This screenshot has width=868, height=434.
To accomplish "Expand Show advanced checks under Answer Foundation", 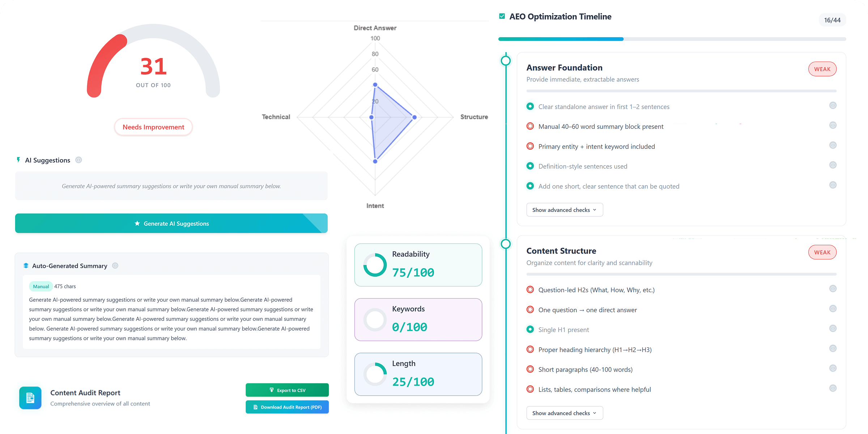I will point(565,209).
